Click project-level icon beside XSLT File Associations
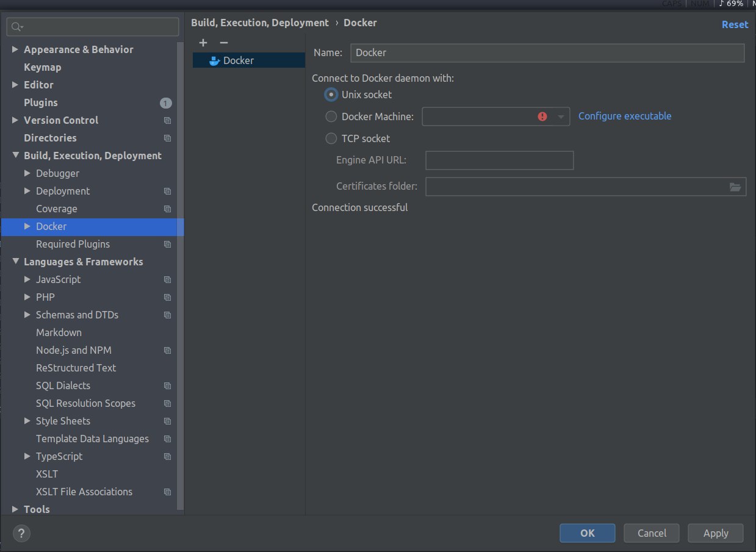756x552 pixels. click(x=168, y=492)
